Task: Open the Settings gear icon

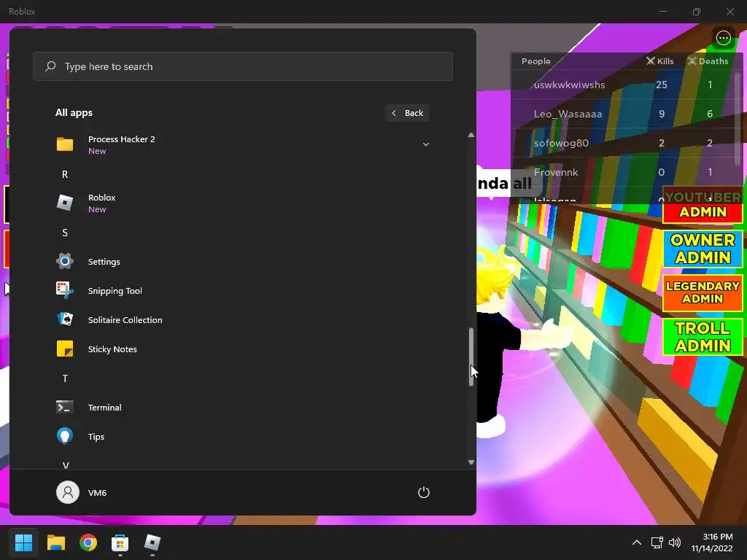Action: pyautogui.click(x=65, y=262)
